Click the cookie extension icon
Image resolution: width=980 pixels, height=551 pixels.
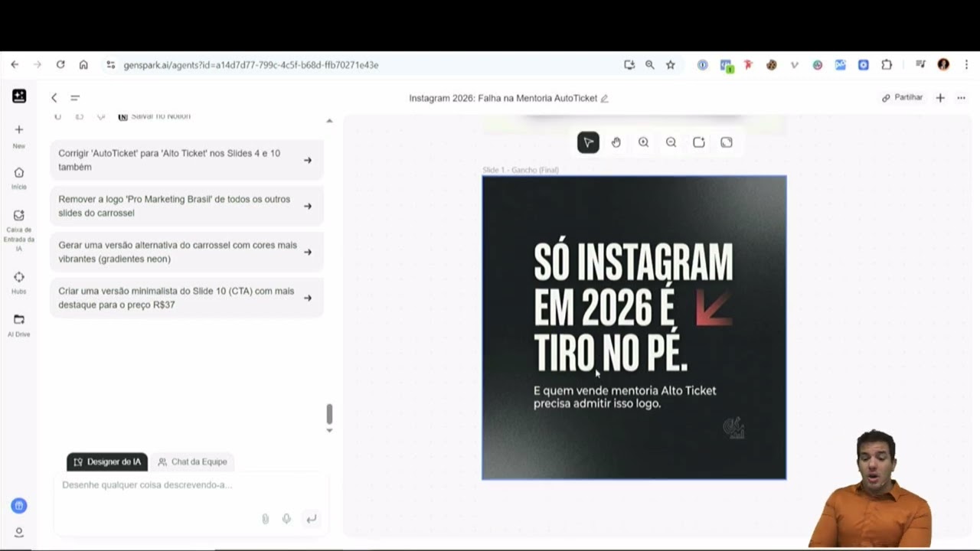[x=771, y=65]
